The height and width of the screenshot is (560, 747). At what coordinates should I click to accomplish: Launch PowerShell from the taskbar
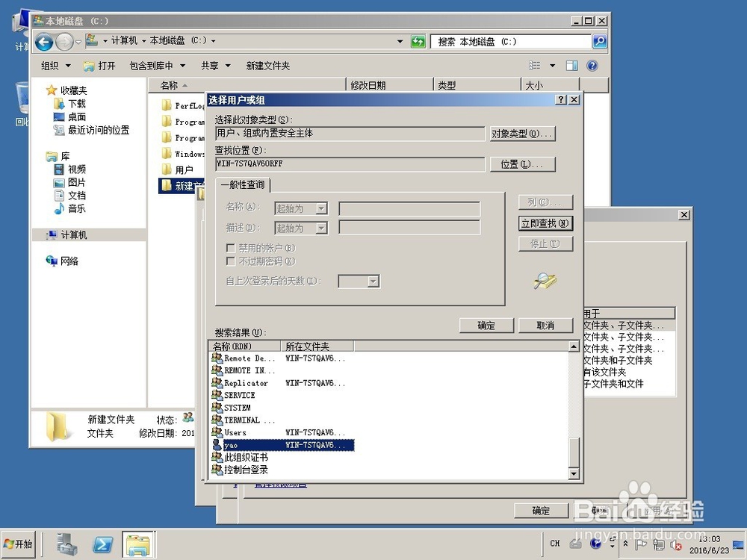(102, 544)
